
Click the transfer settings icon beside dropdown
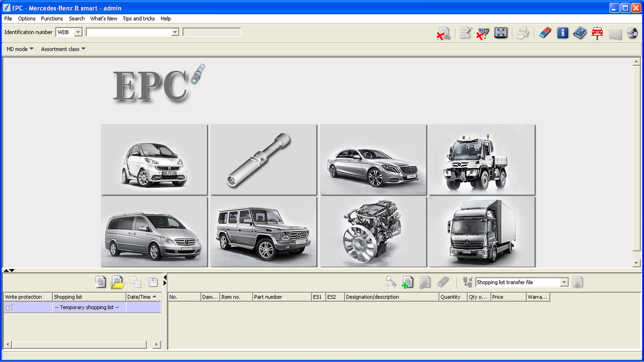pos(467,282)
